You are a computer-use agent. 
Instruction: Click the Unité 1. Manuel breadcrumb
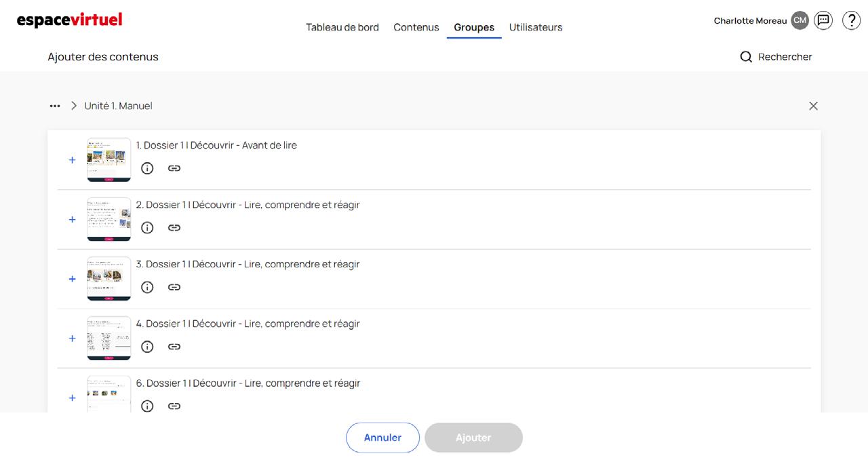[x=118, y=106]
